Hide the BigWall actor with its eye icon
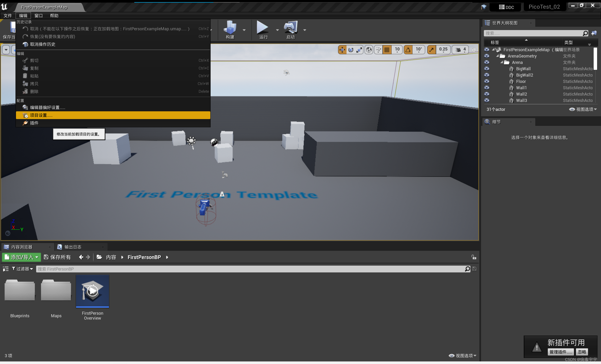Viewport: 601px width, 364px height. point(487,69)
